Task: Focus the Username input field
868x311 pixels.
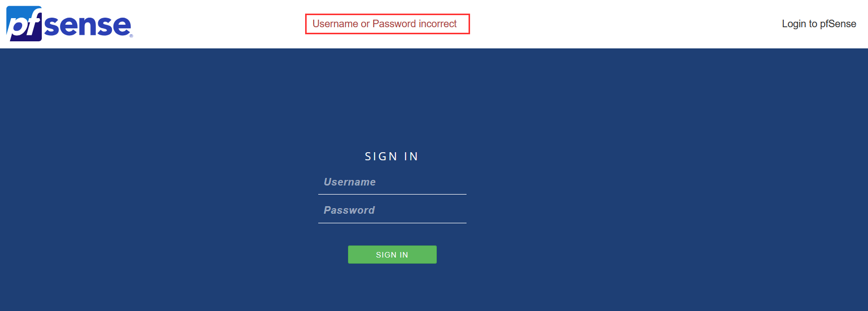Action: point(392,182)
